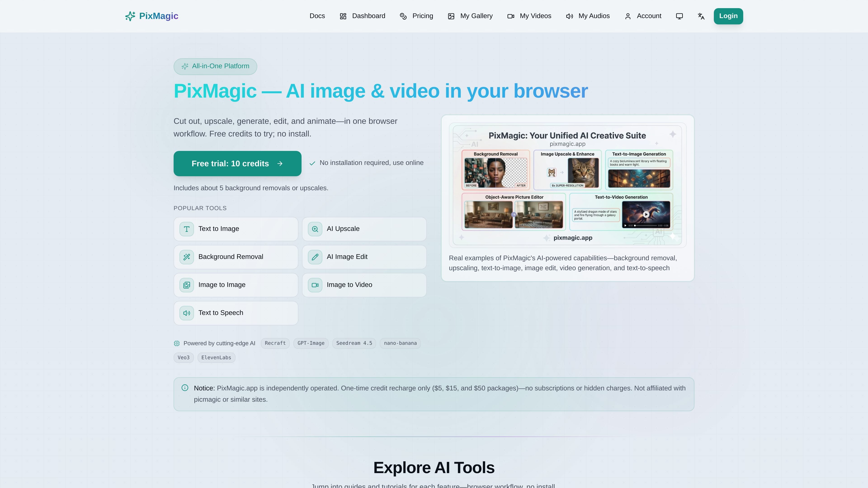Click the All-in-One Platform badge
The image size is (868, 488).
tap(215, 66)
